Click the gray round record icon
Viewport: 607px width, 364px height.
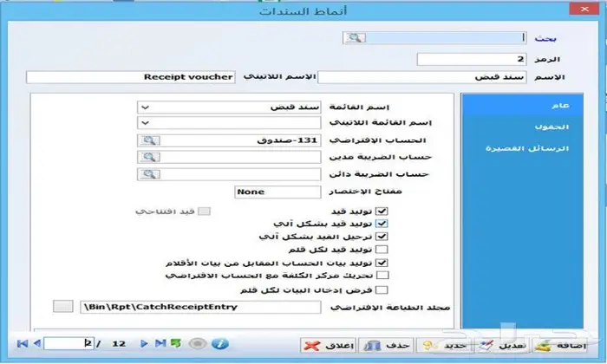pos(198,343)
